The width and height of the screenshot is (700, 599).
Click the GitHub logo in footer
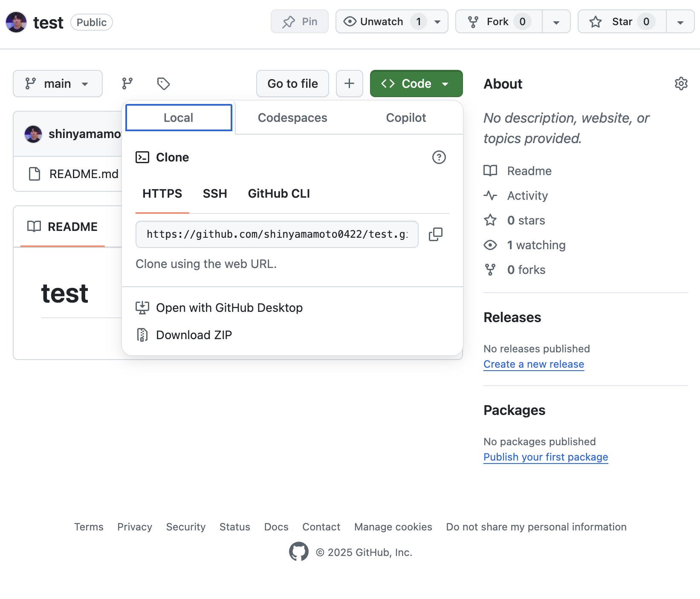pos(298,552)
